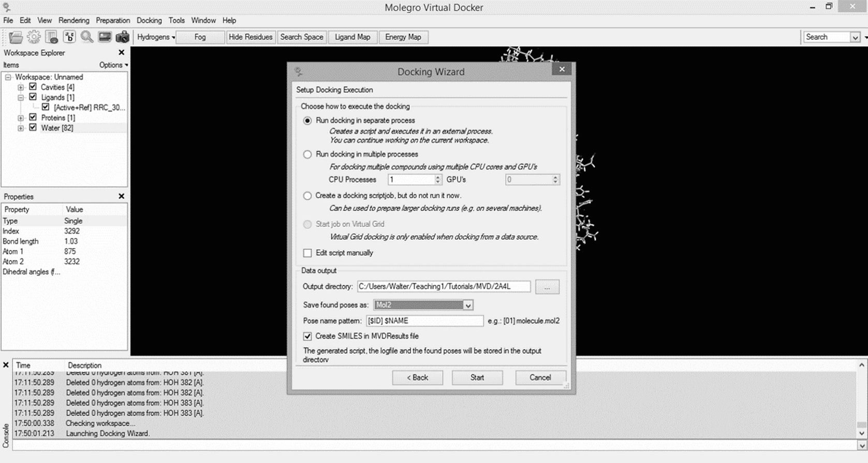The height and width of the screenshot is (463, 868).
Task: Click the CPU Processes spinner arrows
Action: pos(438,180)
